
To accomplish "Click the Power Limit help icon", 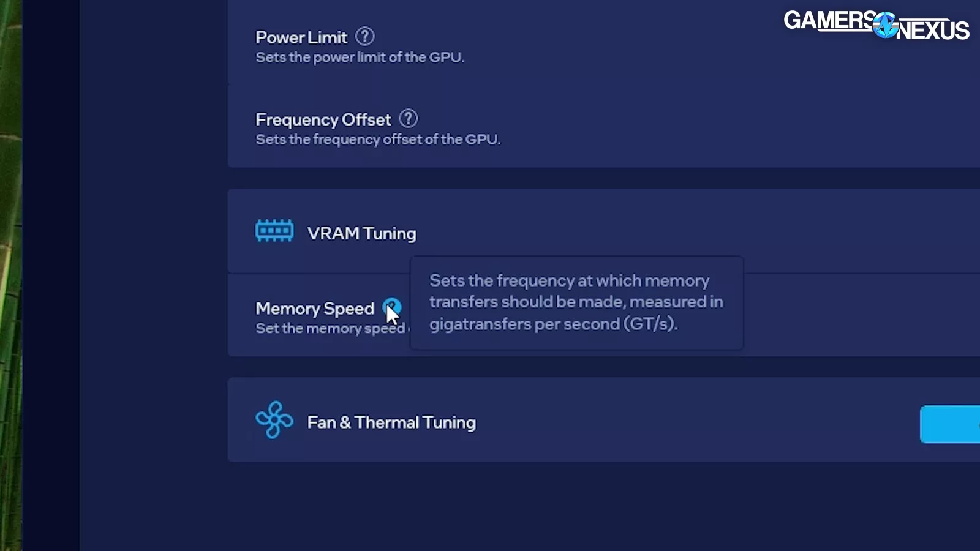I will pos(364,37).
